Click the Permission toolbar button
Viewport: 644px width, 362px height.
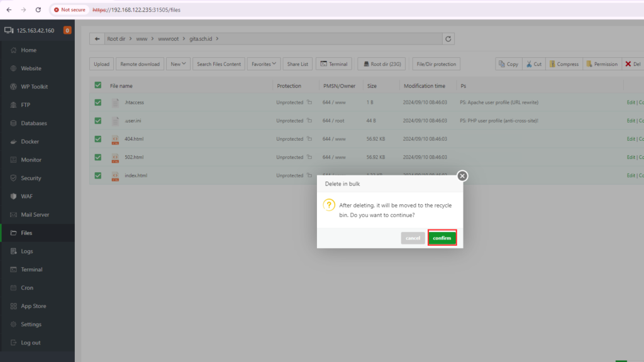[x=602, y=64]
